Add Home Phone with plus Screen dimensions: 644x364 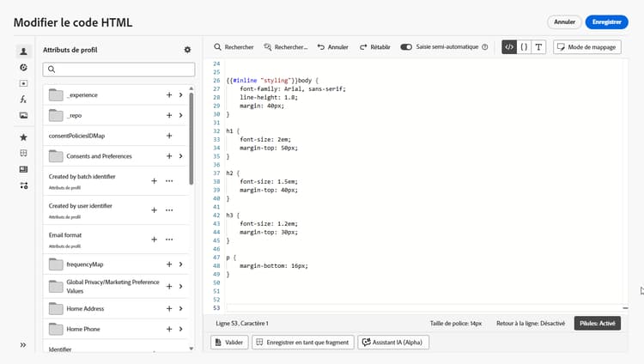click(169, 329)
